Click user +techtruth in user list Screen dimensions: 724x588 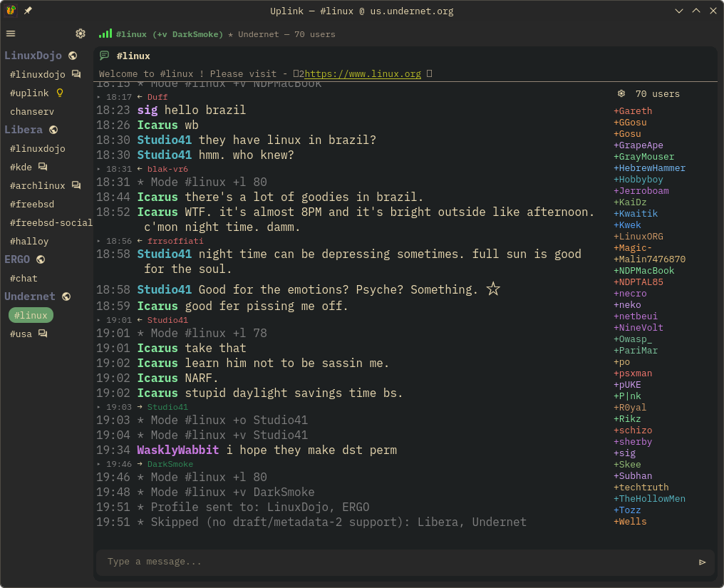click(x=641, y=488)
